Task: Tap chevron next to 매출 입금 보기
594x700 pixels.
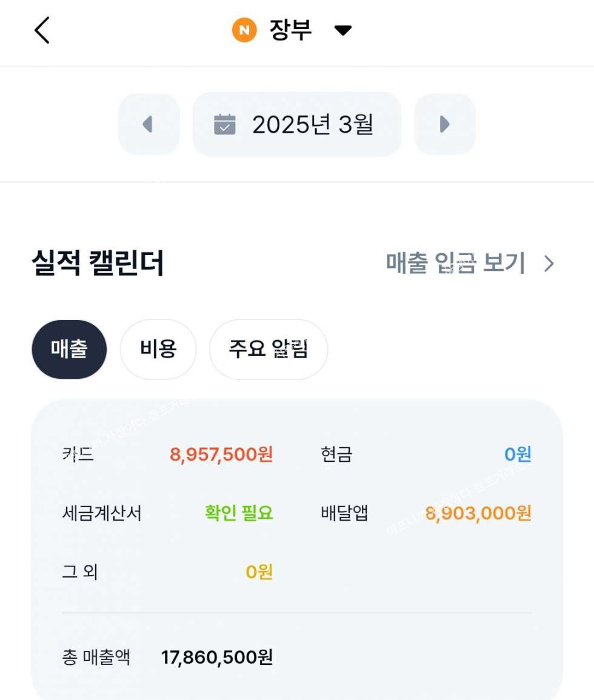Action: click(549, 264)
